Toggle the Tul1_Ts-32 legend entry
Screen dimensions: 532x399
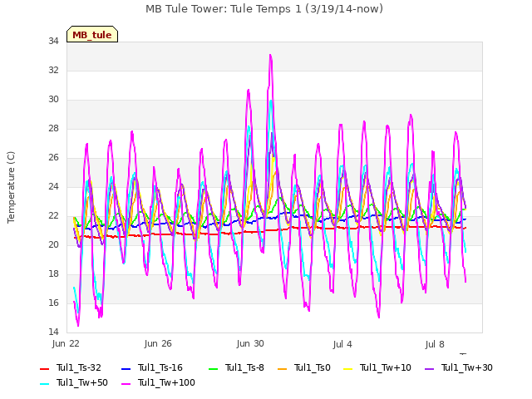click(71, 367)
